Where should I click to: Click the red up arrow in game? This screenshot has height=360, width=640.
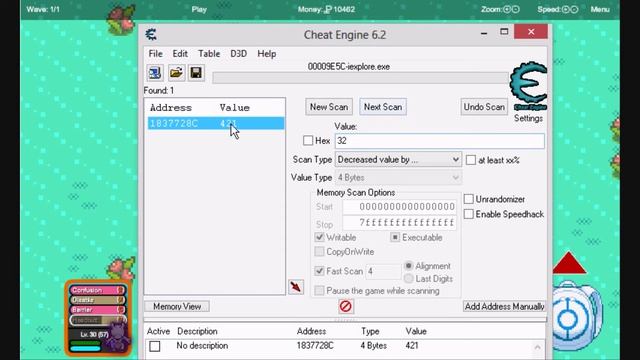pos(569,263)
